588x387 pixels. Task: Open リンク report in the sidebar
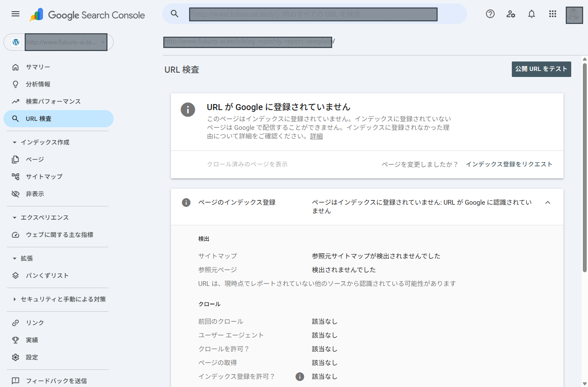[x=59, y=323]
